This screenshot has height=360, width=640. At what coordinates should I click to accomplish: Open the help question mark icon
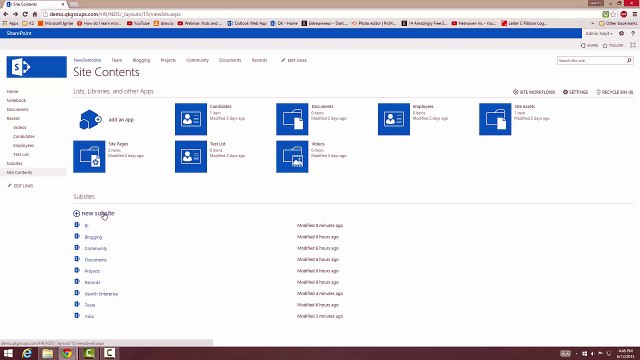[633, 33]
